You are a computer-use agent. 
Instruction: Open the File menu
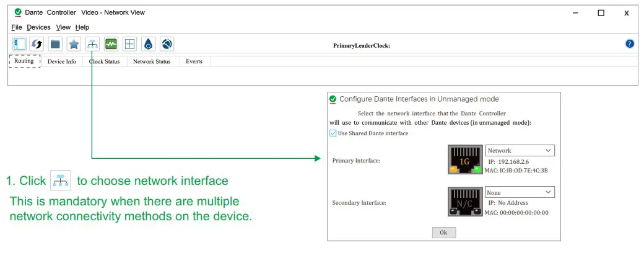click(17, 27)
